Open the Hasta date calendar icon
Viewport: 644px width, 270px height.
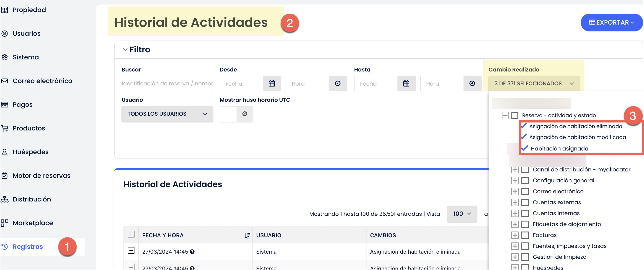point(406,83)
